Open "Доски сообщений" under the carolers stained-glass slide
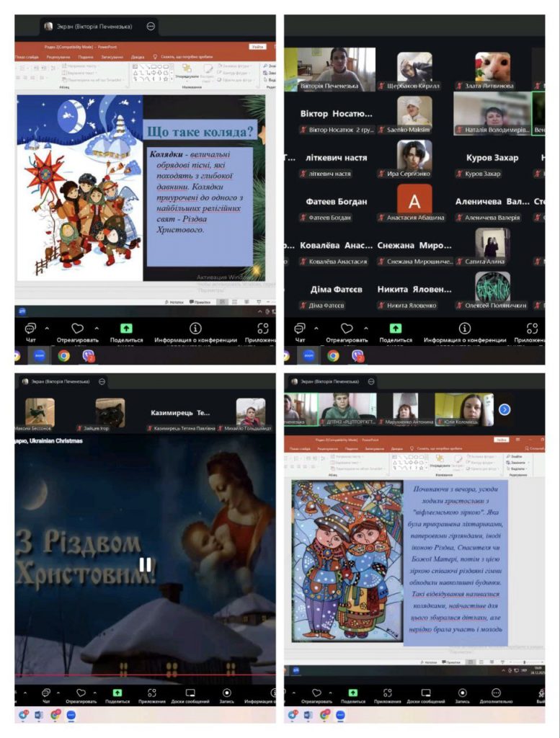This screenshot has height=738, width=560. coord(425,693)
